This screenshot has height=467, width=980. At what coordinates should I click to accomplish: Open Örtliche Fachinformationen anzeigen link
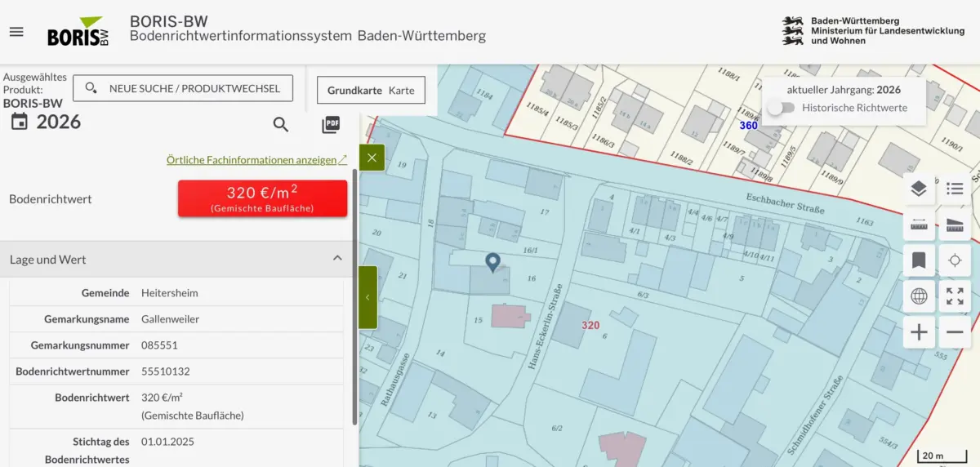click(256, 160)
